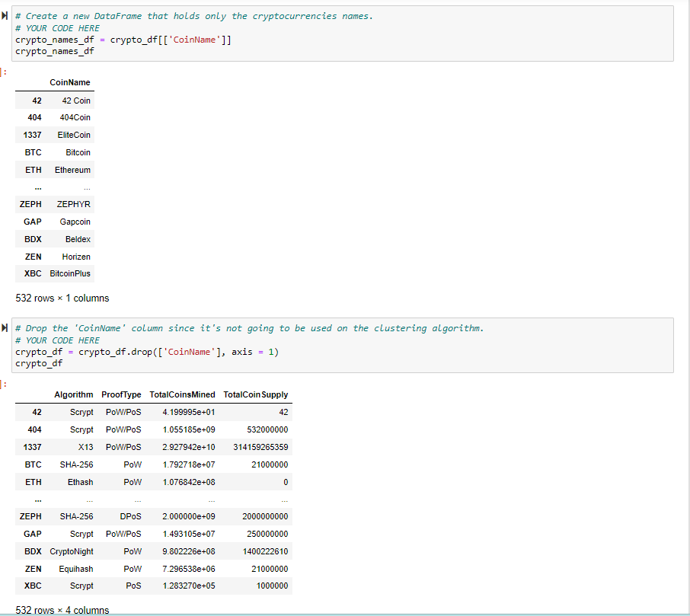The width and height of the screenshot is (690, 616).
Task: Click the TotalCoinSupply column header
Action: tap(256, 394)
